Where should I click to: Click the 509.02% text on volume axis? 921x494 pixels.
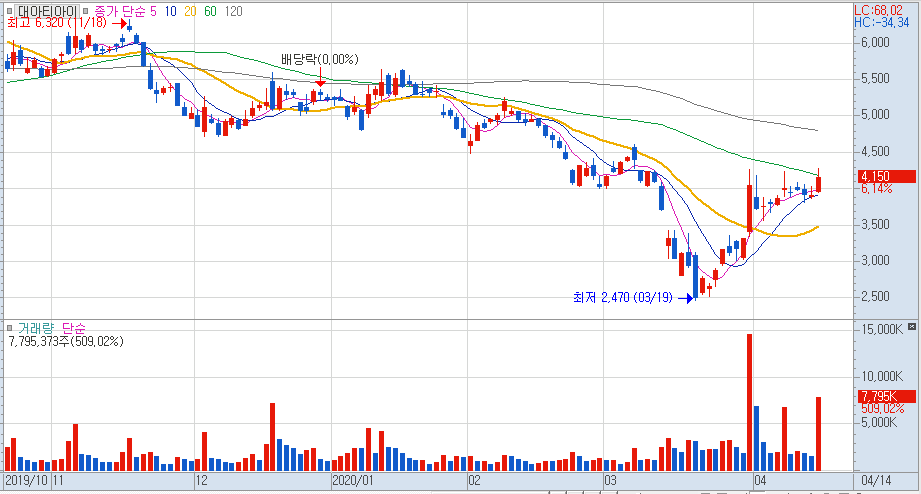point(882,408)
